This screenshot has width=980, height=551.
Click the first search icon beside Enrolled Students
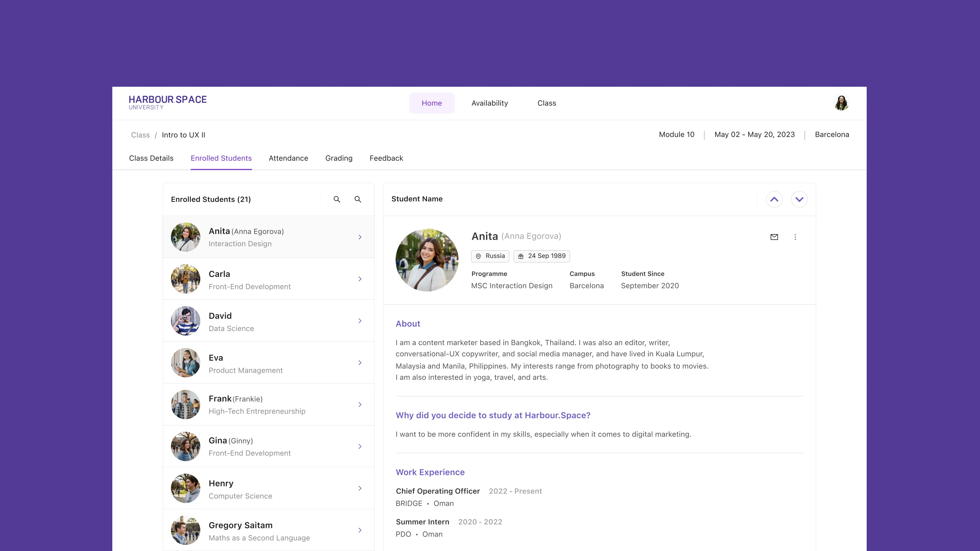pyautogui.click(x=337, y=199)
